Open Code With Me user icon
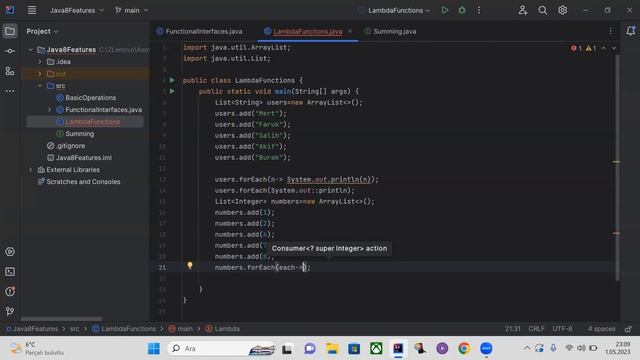The width and height of the screenshot is (640, 360). pos(523,10)
